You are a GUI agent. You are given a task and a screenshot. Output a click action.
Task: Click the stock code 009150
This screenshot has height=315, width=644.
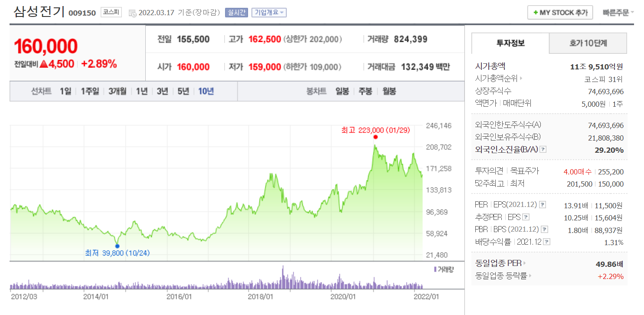tap(82, 13)
